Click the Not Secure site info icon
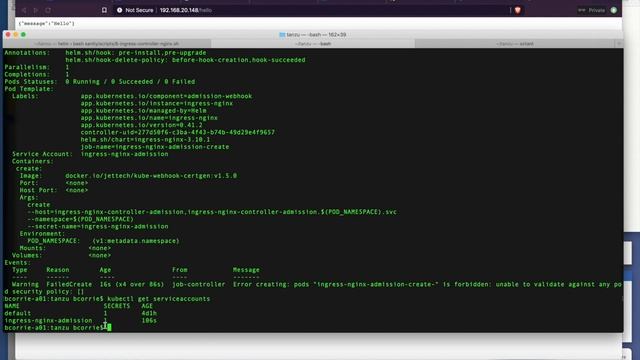Image resolution: width=640 pixels, height=360 pixels. point(119,10)
